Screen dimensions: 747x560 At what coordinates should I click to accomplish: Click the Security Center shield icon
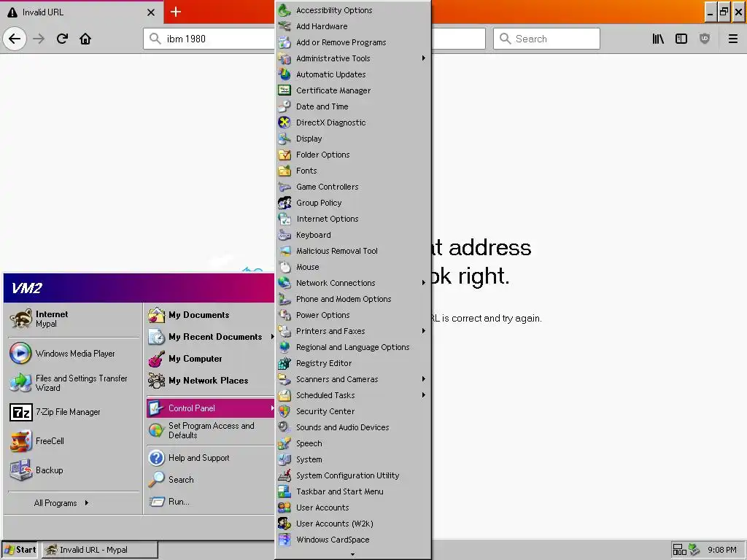[x=285, y=411]
